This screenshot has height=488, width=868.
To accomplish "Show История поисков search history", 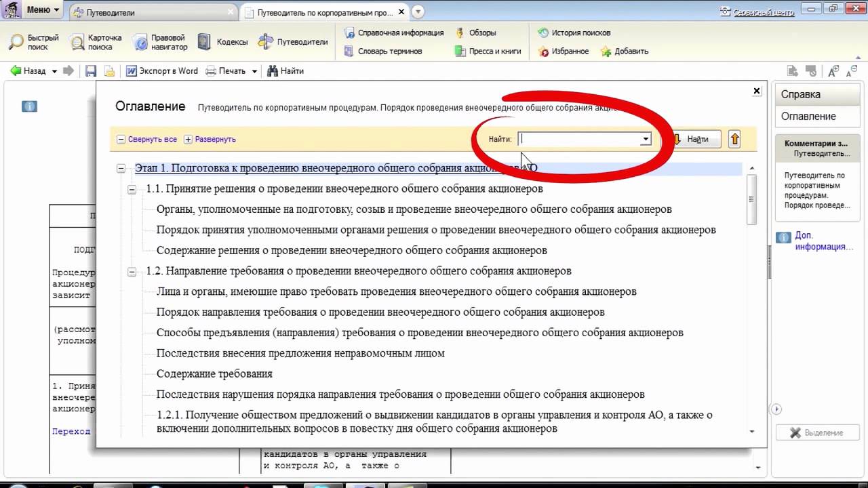I will 574,33.
